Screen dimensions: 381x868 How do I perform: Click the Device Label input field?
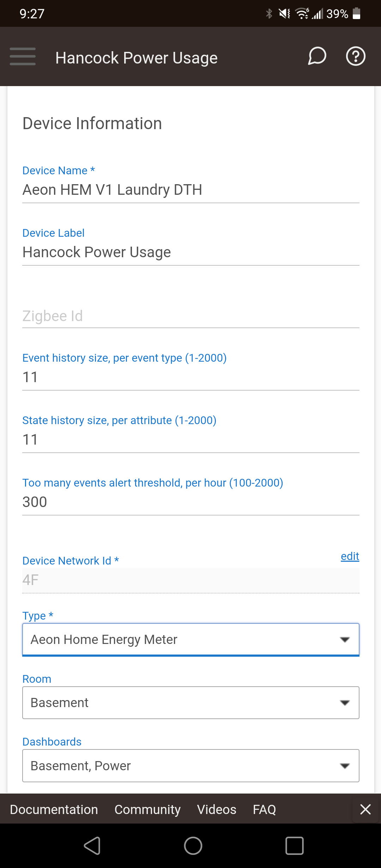click(x=191, y=252)
